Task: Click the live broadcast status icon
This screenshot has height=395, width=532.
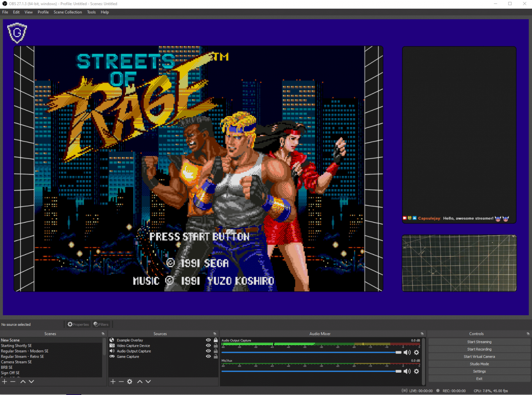Action: coord(404,391)
